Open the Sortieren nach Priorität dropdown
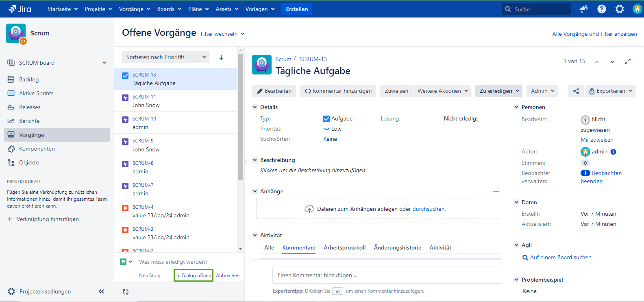This screenshot has width=644, height=302. click(x=165, y=57)
